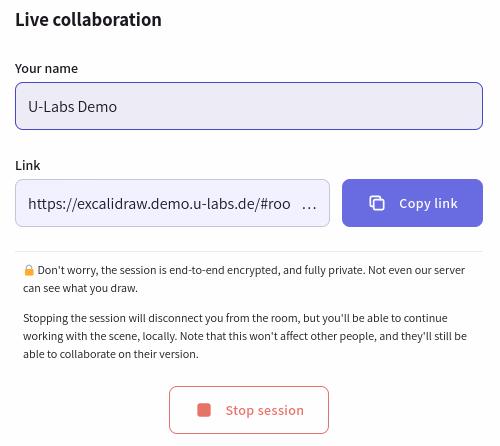This screenshot has width=500, height=446.
Task: Click 'able to collaborate on their version' text
Action: coord(111,354)
